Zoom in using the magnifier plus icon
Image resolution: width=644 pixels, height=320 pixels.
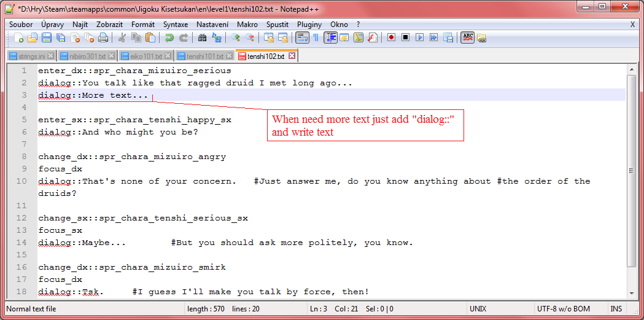(235, 38)
